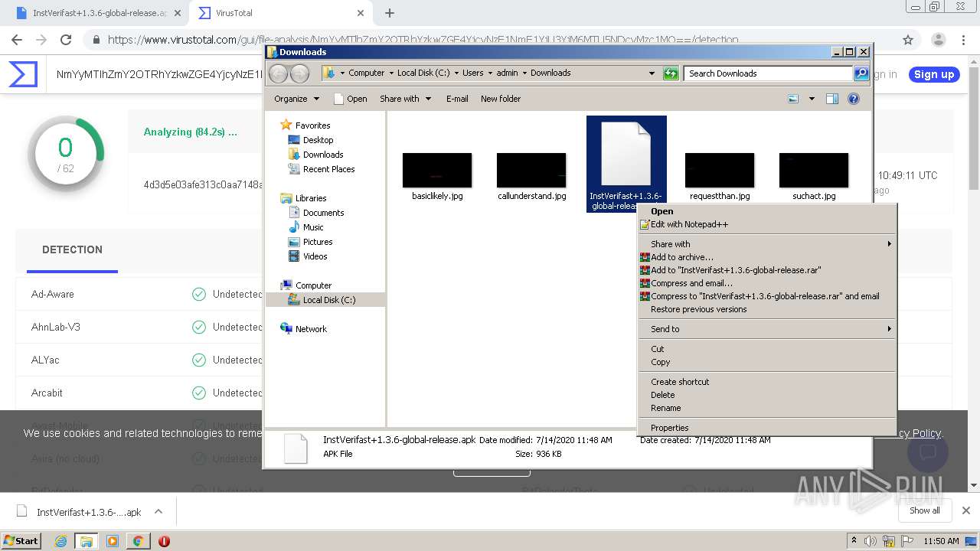Open a new Chrome tab
Screen dimensions: 980x551
tap(389, 13)
